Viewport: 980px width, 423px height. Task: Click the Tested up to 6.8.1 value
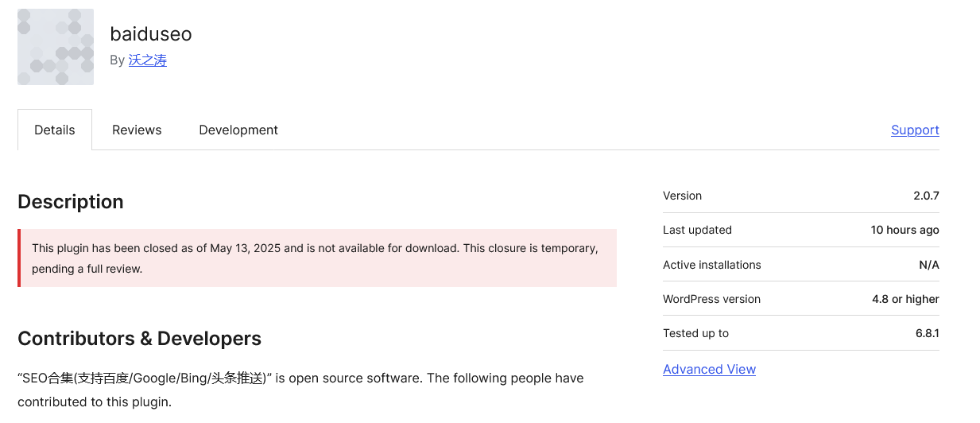coord(927,333)
